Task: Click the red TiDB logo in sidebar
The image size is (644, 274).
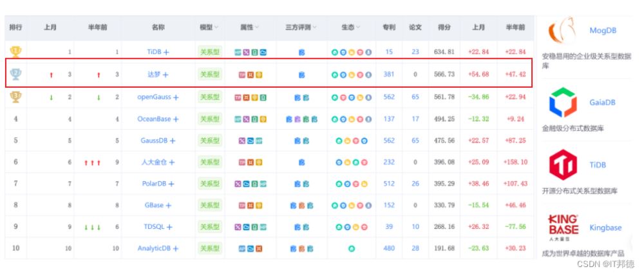Action: pos(563,164)
